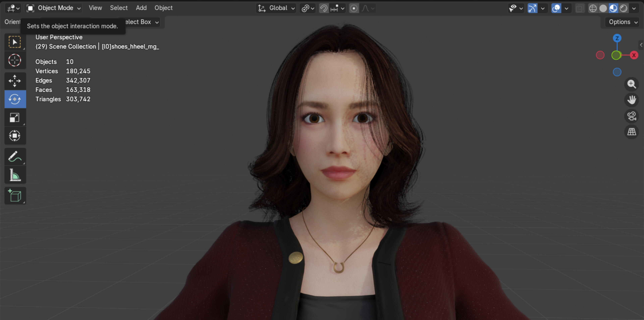
Task: Select the Rotate tool
Action: (15, 99)
